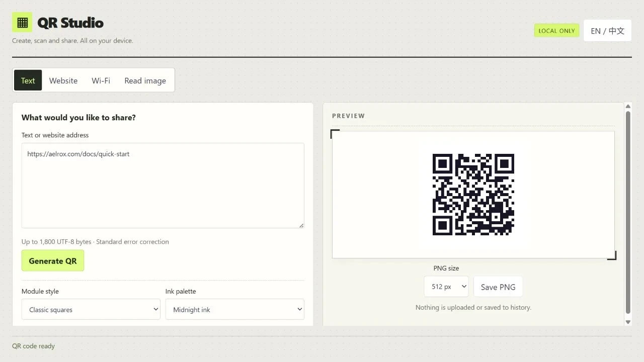Click the 'PNG size' label

pos(446,268)
